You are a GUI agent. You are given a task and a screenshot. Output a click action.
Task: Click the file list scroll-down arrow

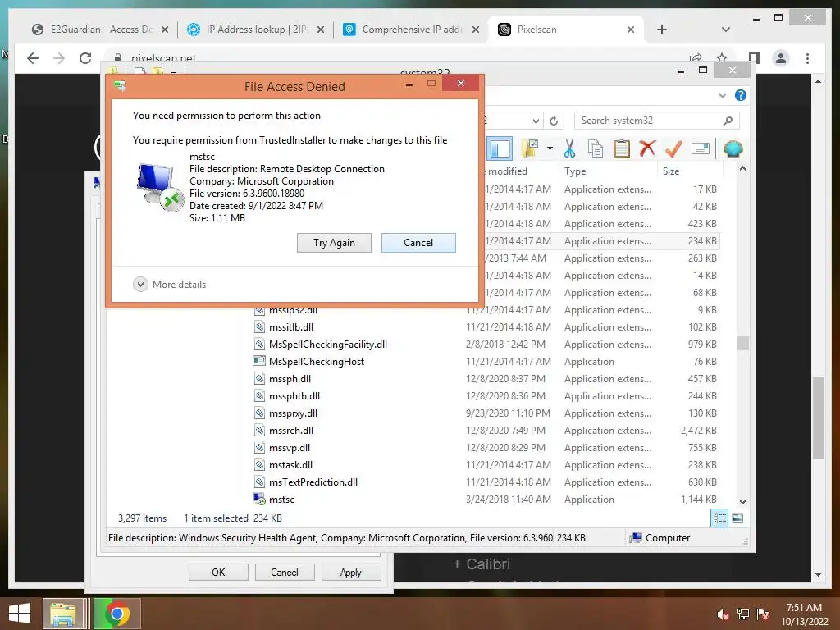tap(742, 502)
